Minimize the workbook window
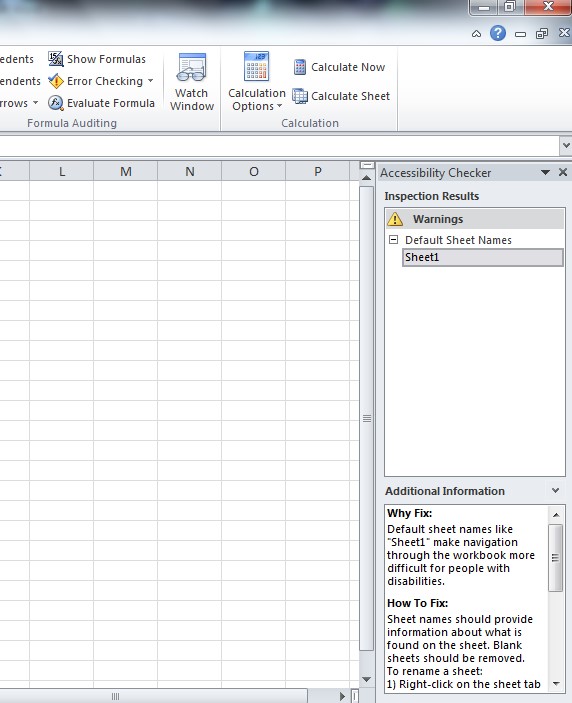Screen dimensions: 572x703 pos(520,34)
